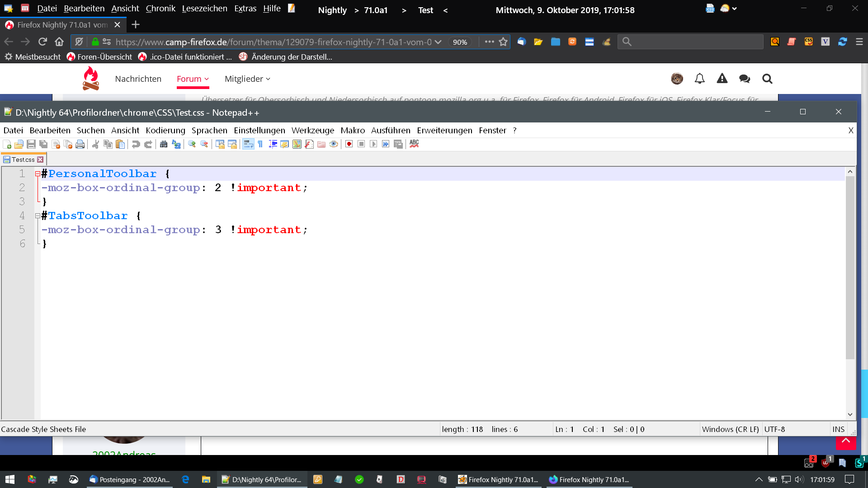This screenshot has width=868, height=488.
Task: Click the Undo arrow in Notepad++ toolbar
Action: click(136, 144)
